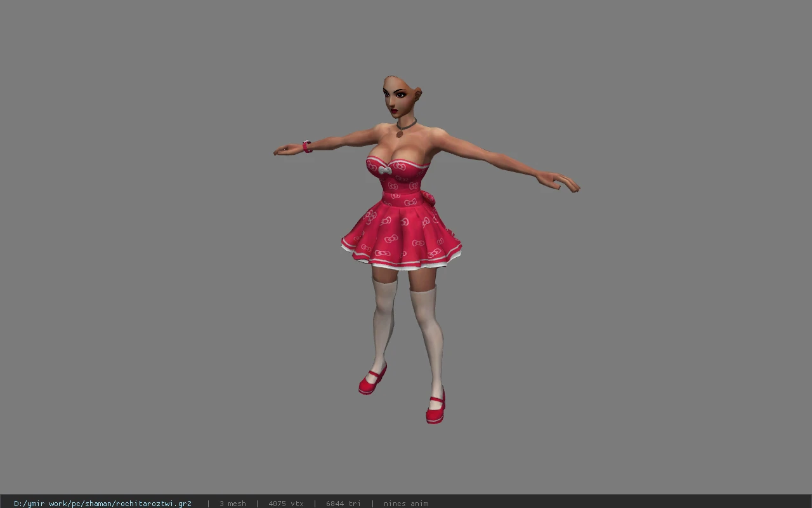
Task: Click the file path rochitaroztwi.gr2 in status bar
Action: (103, 504)
